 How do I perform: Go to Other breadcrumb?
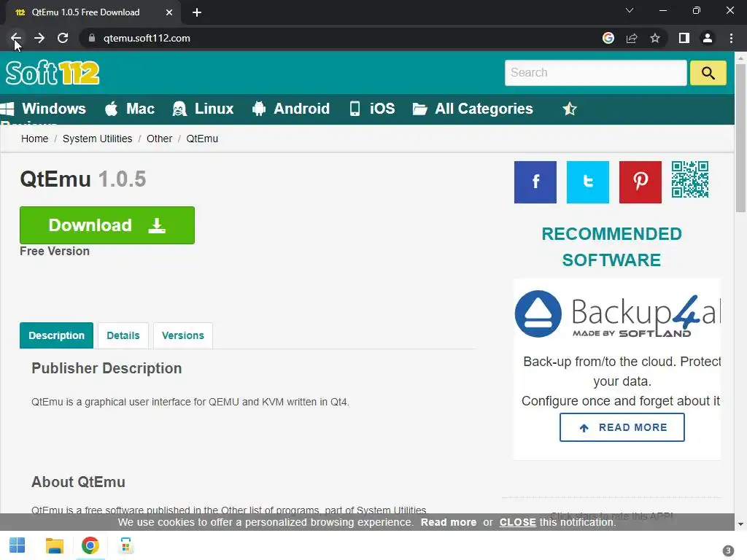pyautogui.click(x=159, y=139)
